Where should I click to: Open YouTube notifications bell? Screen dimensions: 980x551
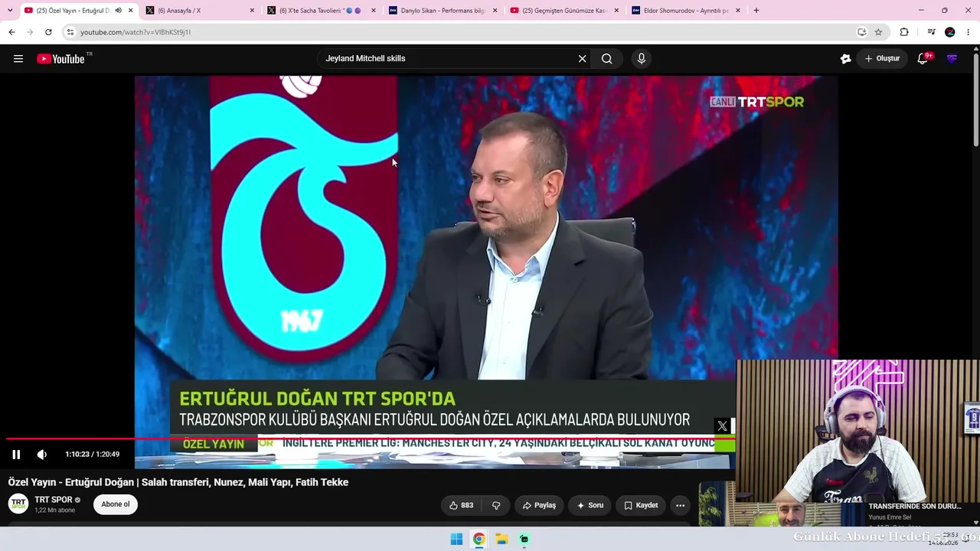923,59
